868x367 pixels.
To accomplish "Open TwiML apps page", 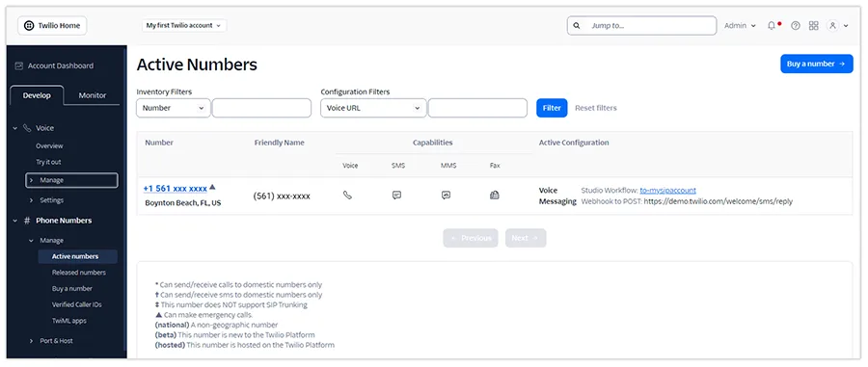I will point(69,321).
